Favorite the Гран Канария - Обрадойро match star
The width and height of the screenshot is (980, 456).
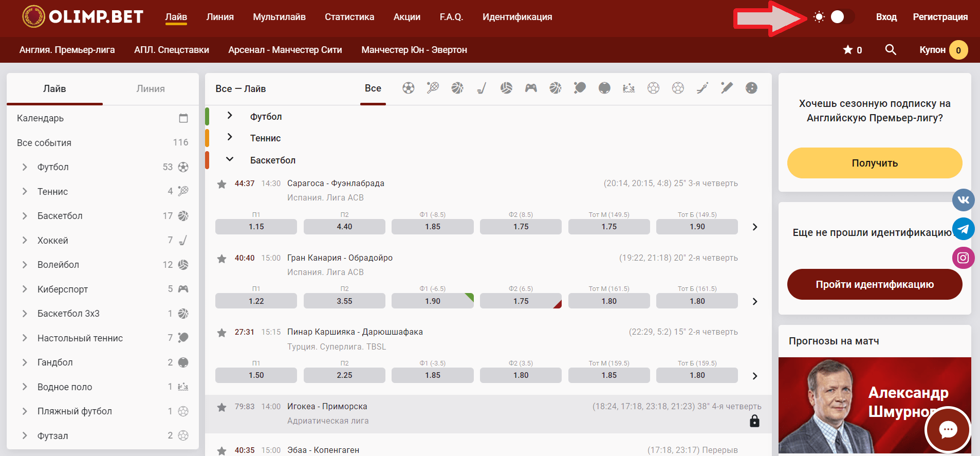pos(221,259)
